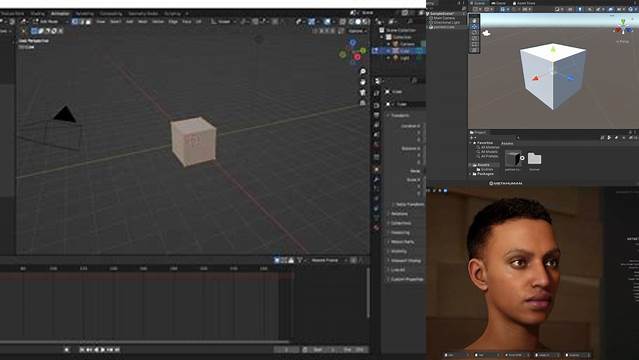Click the blue Z axis on the gizmo
Viewport: 639px width, 360px height.
(353, 42)
